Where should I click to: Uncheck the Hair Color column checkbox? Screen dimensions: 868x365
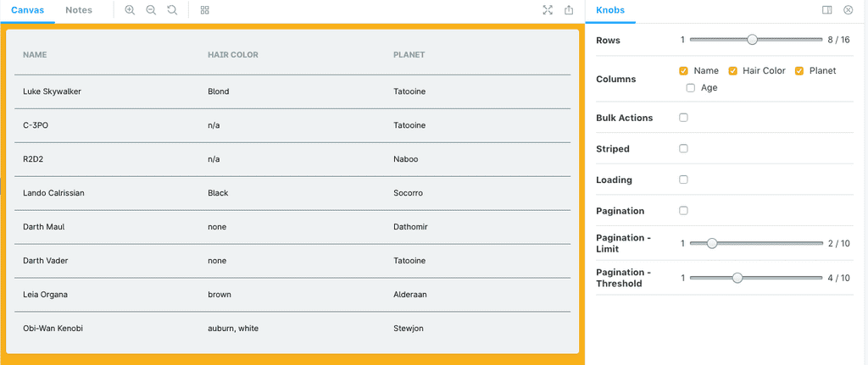(x=732, y=71)
